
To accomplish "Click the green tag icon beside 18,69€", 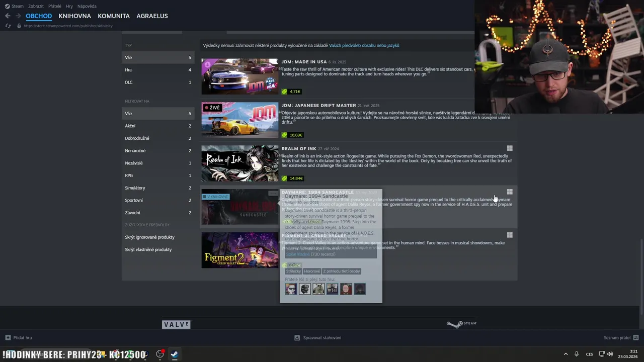I will click(284, 135).
